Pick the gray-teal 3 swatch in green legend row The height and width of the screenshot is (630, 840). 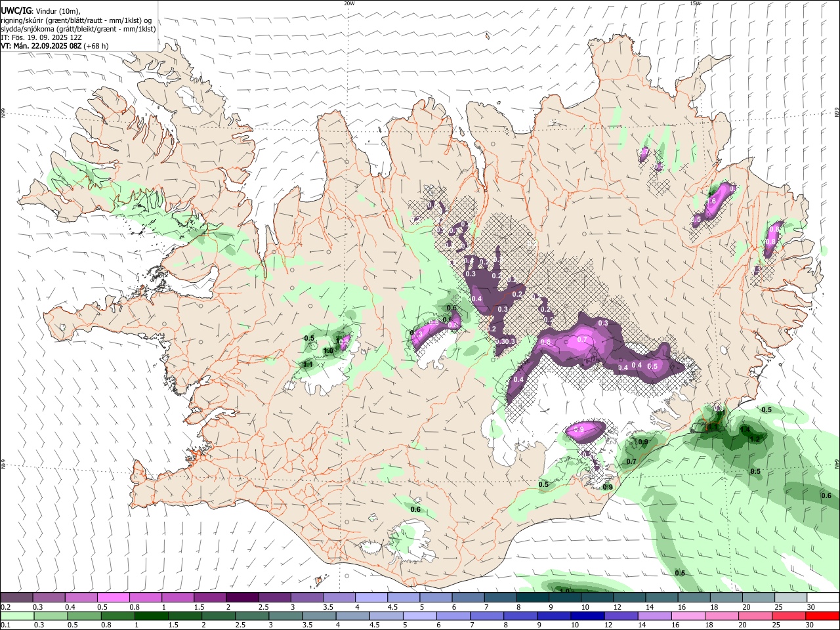pyautogui.click(x=286, y=616)
